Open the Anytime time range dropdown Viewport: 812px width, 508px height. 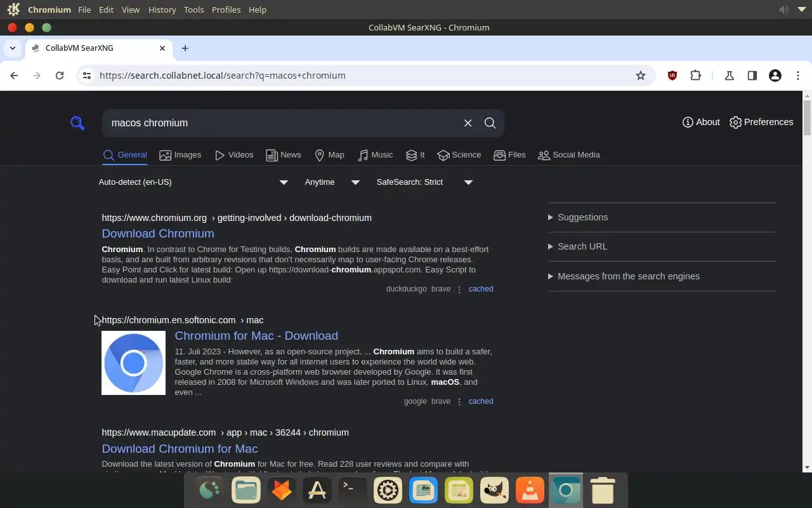point(332,182)
